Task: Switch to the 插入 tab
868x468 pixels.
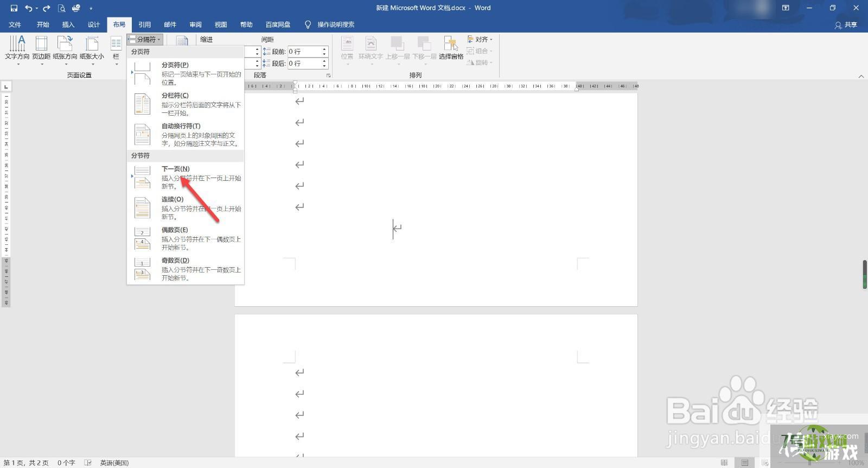Action: click(68, 24)
